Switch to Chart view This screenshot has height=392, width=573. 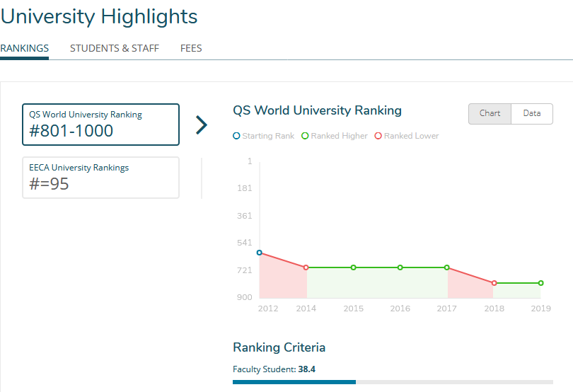coord(490,114)
